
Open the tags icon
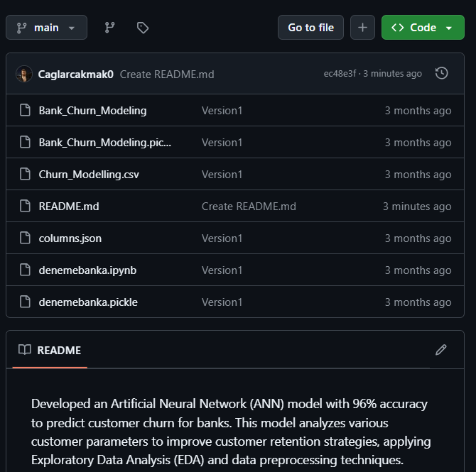tap(143, 28)
